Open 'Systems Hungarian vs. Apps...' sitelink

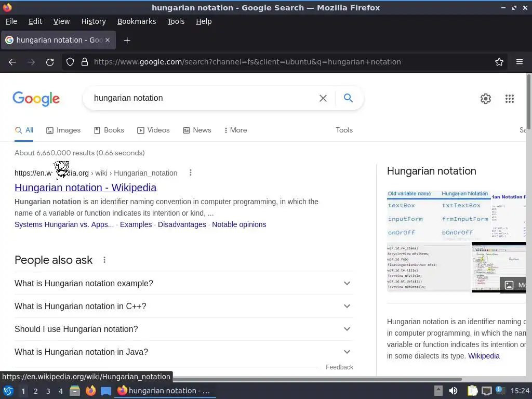64,224
